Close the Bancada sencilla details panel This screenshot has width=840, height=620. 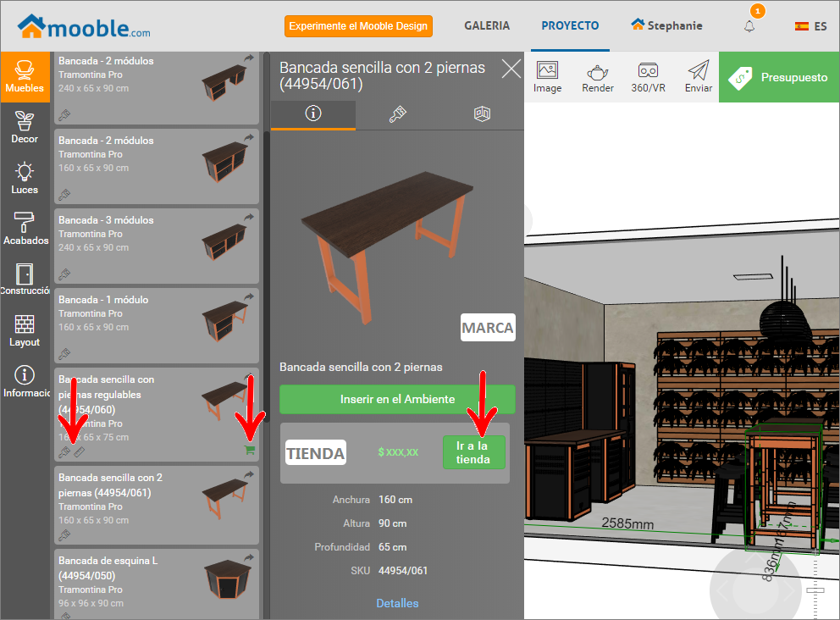pyautogui.click(x=511, y=69)
